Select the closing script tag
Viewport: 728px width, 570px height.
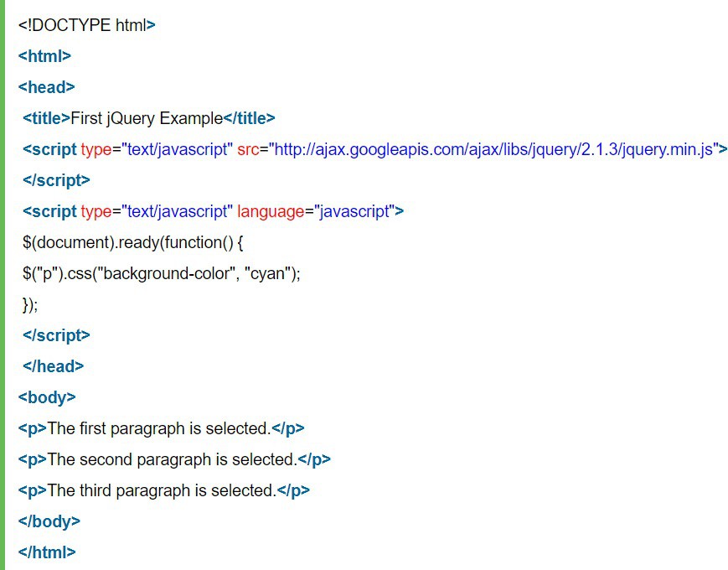[x=56, y=335]
